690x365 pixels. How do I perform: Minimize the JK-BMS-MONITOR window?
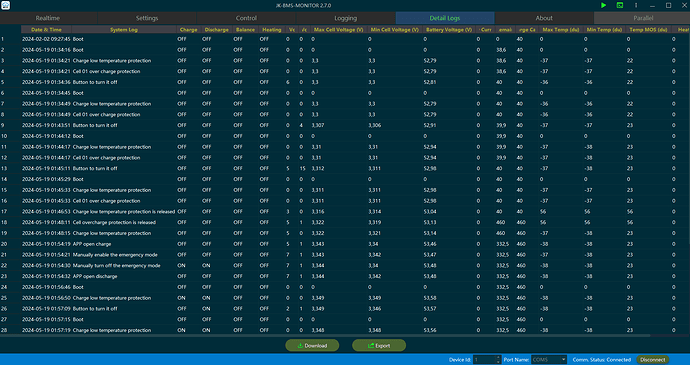coord(652,5)
